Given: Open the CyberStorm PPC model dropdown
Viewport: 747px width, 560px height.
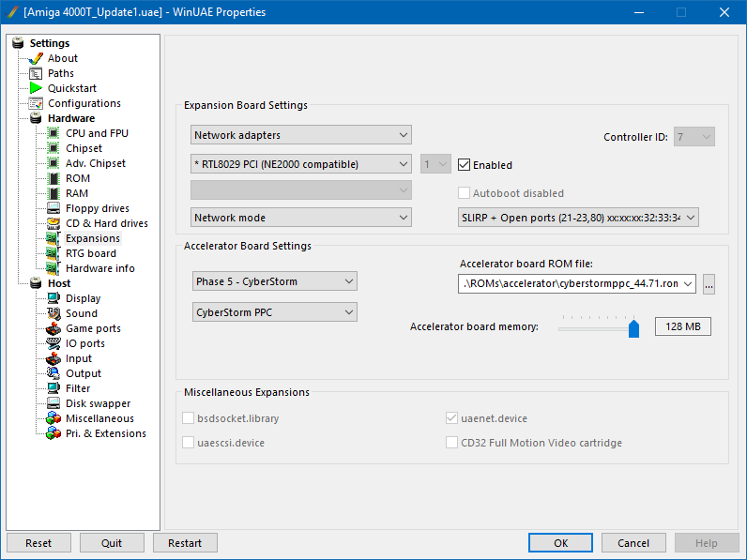Looking at the screenshot, I should point(273,311).
